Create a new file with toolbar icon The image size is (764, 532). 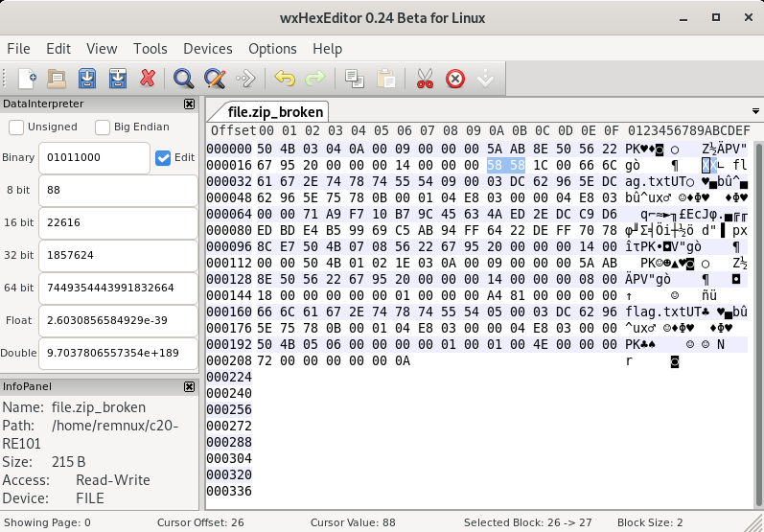pos(27,79)
